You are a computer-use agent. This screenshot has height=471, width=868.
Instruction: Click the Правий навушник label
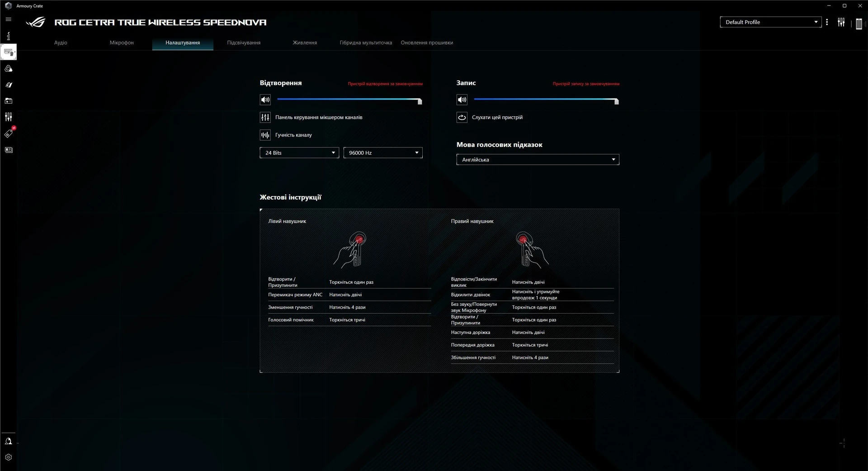472,221
